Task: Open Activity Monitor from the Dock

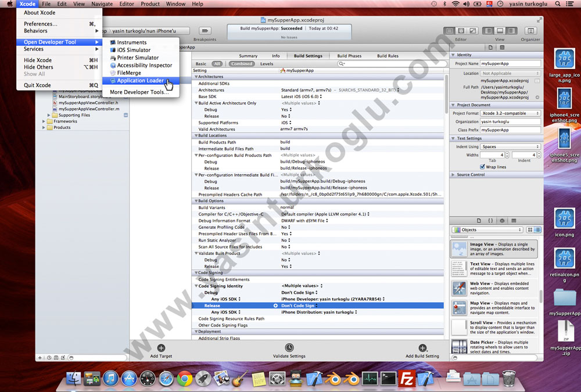Action: pos(370,378)
